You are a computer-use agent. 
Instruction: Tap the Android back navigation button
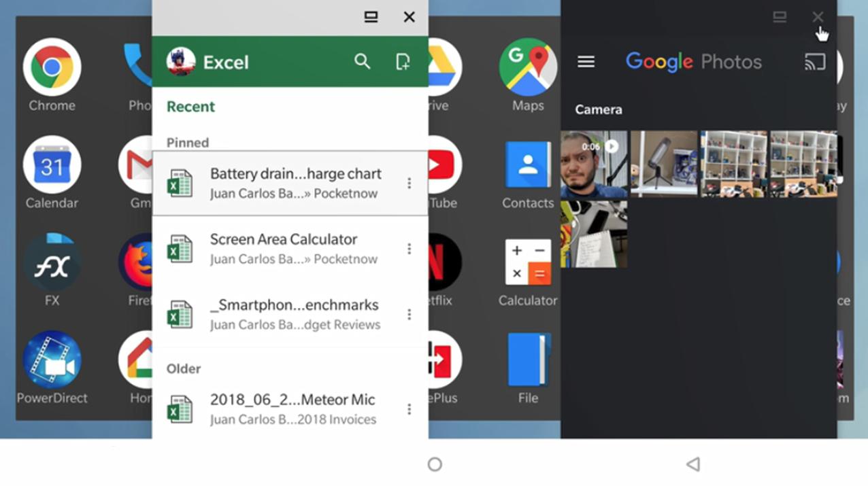[693, 464]
